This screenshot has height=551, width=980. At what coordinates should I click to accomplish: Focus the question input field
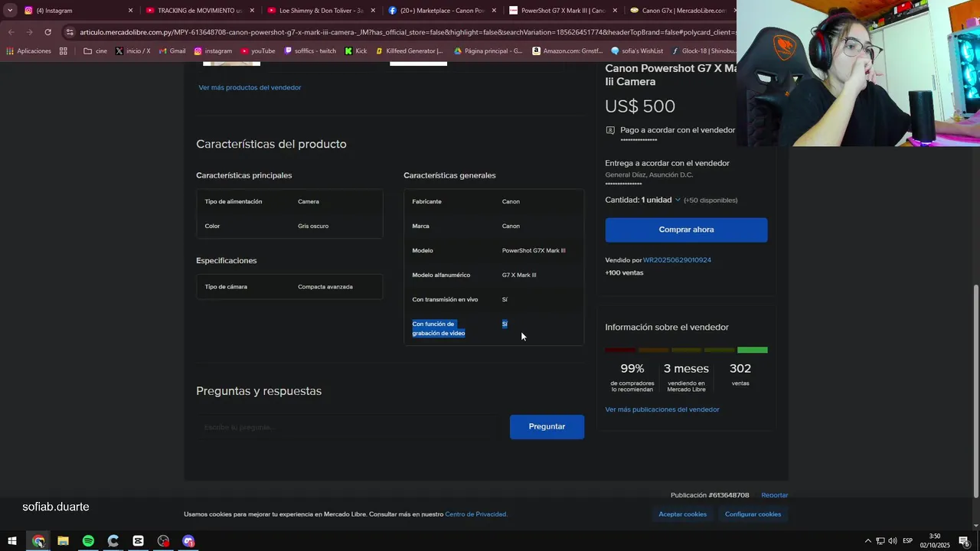click(x=349, y=427)
